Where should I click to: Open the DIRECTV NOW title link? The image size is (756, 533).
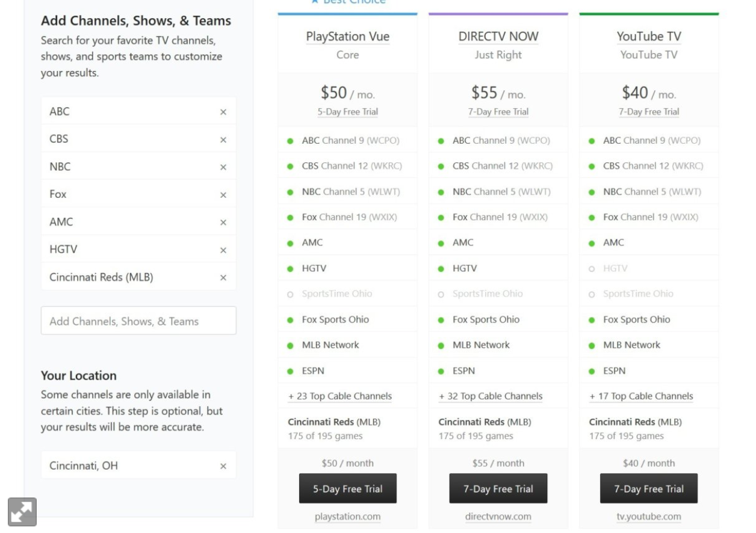click(x=498, y=36)
